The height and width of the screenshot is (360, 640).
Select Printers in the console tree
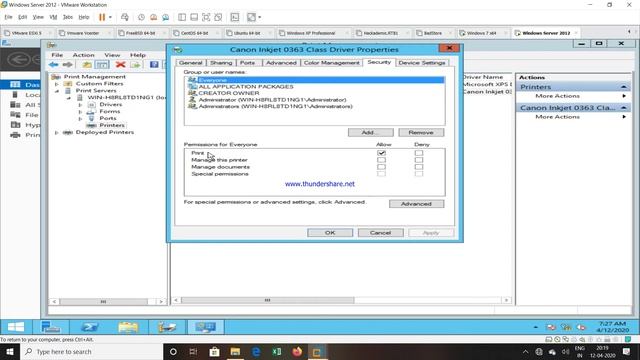(x=112, y=125)
